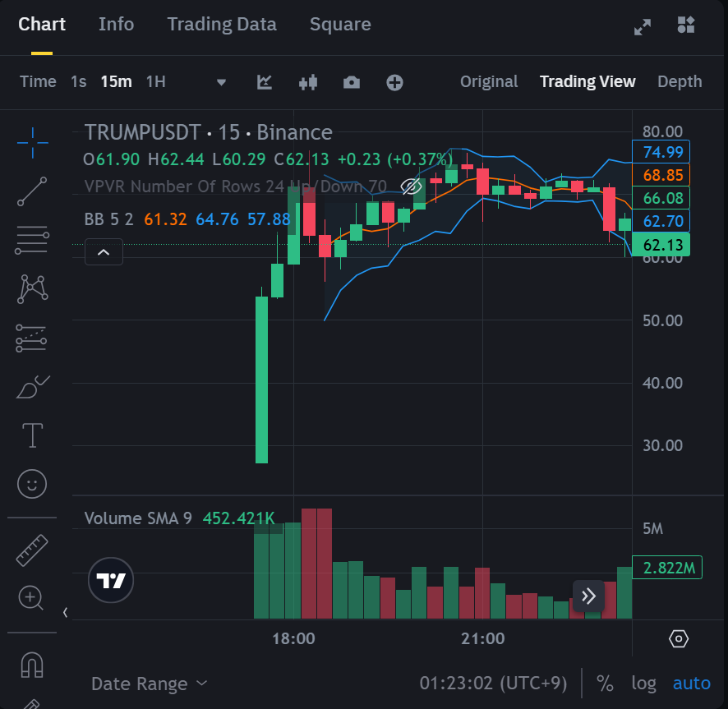Image resolution: width=728 pixels, height=709 pixels.
Task: Open the Square tab
Action: [x=340, y=24]
